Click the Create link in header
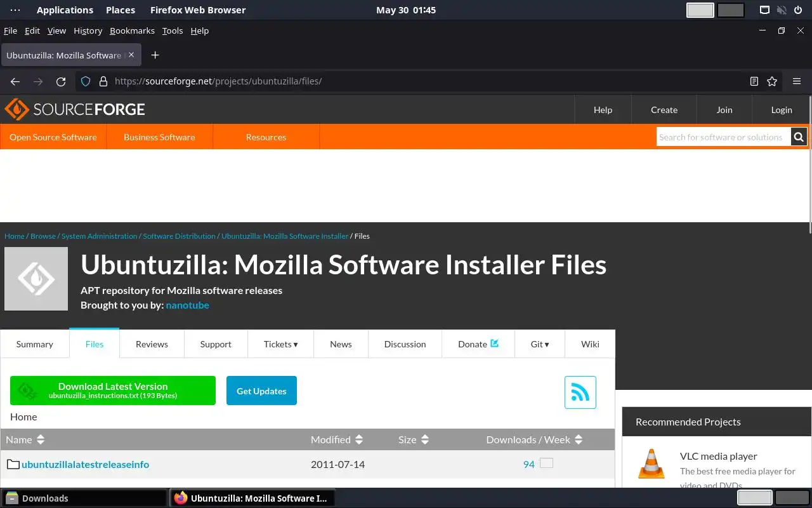Viewport: 812px width, 508px height. pyautogui.click(x=664, y=110)
